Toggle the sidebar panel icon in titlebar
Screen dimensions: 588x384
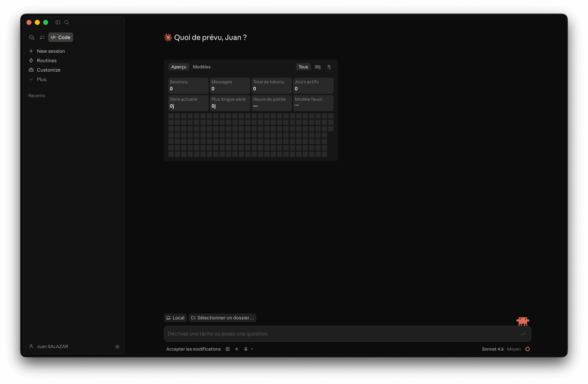(x=58, y=22)
